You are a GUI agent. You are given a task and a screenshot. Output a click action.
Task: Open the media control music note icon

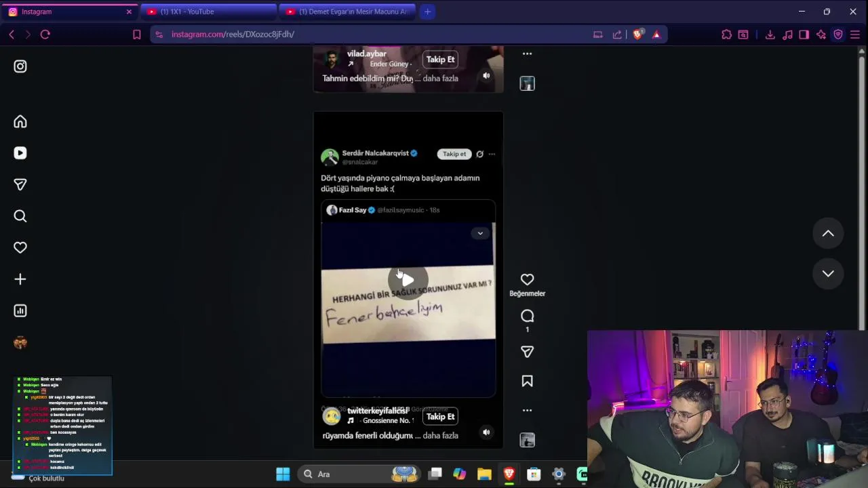coord(787,34)
